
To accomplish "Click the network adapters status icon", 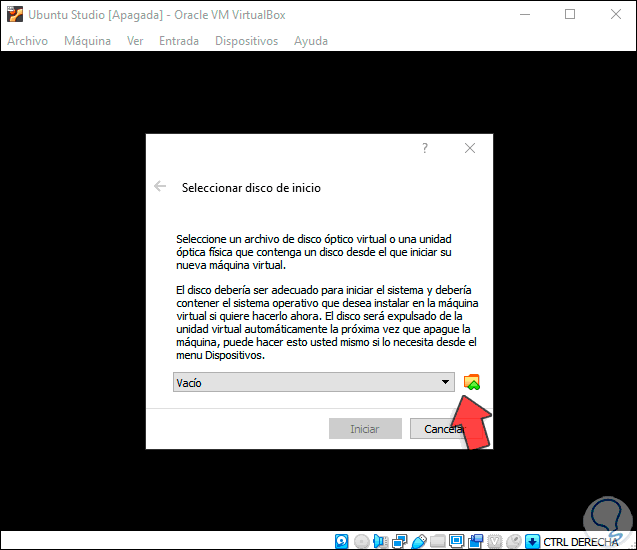I will click(x=400, y=541).
